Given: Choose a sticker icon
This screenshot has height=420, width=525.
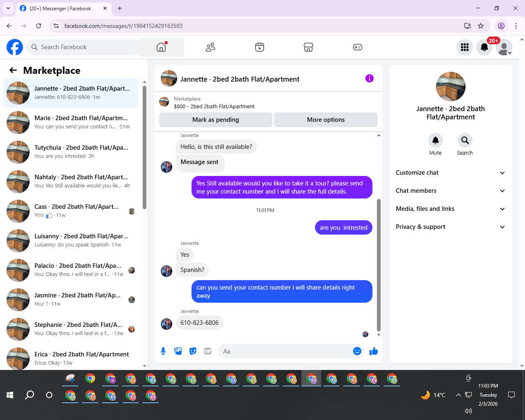Looking at the screenshot, I should [193, 351].
